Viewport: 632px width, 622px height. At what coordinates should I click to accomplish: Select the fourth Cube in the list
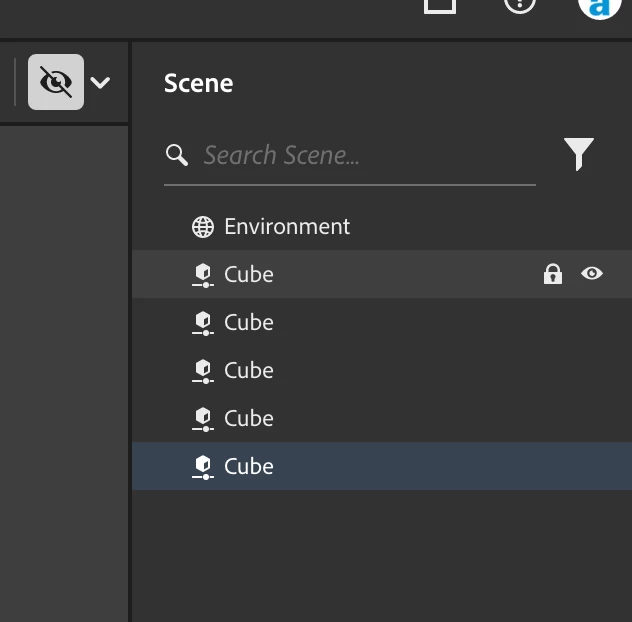click(x=249, y=418)
